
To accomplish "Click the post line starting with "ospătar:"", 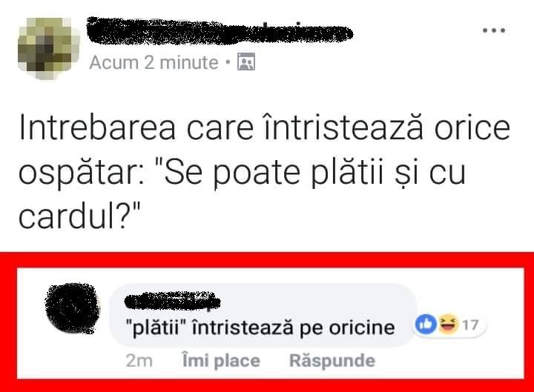I will coord(242,173).
